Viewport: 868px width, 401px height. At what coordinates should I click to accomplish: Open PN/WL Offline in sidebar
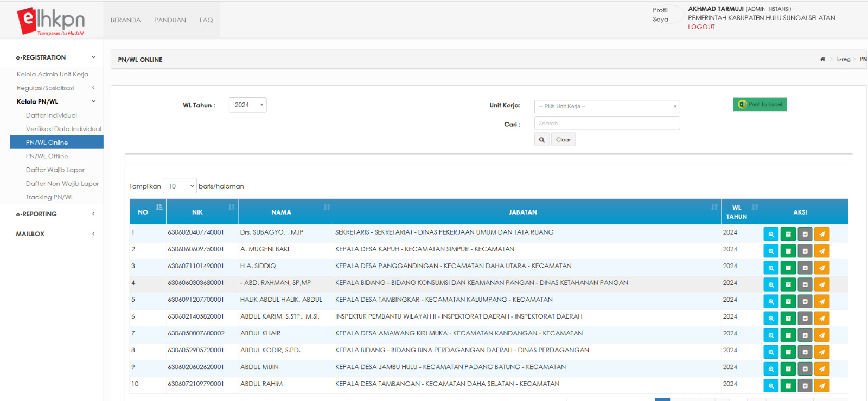[47, 156]
